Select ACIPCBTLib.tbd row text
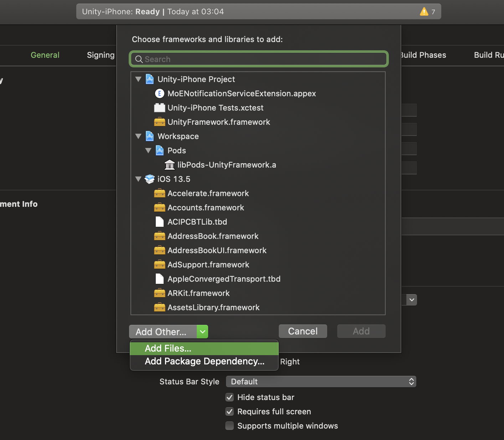The height and width of the screenshot is (440, 504). (x=197, y=222)
